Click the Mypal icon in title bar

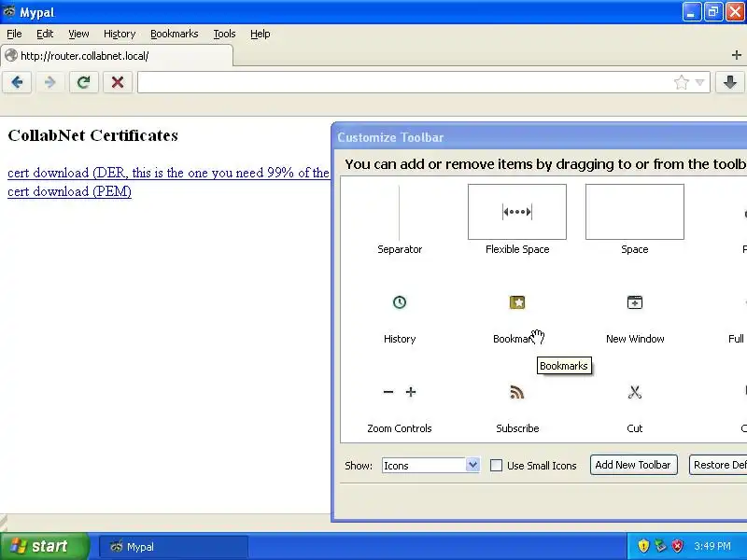tap(9, 11)
